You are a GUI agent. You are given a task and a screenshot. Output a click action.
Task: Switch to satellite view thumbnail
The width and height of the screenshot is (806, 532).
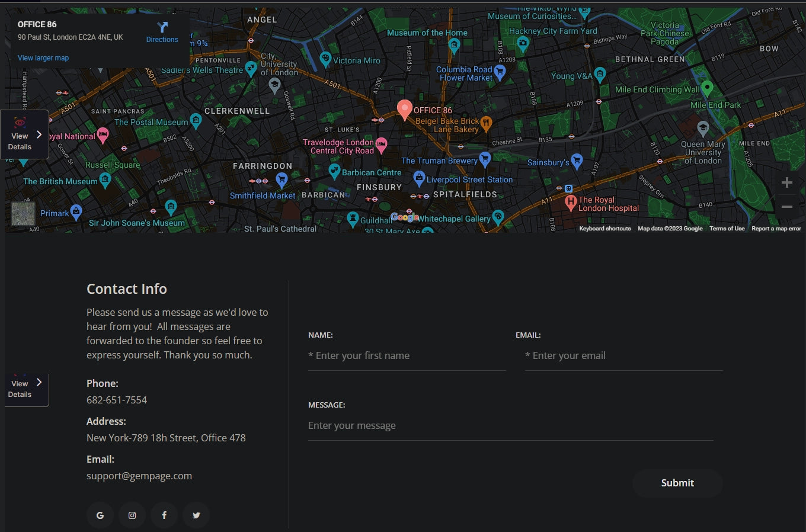23,214
